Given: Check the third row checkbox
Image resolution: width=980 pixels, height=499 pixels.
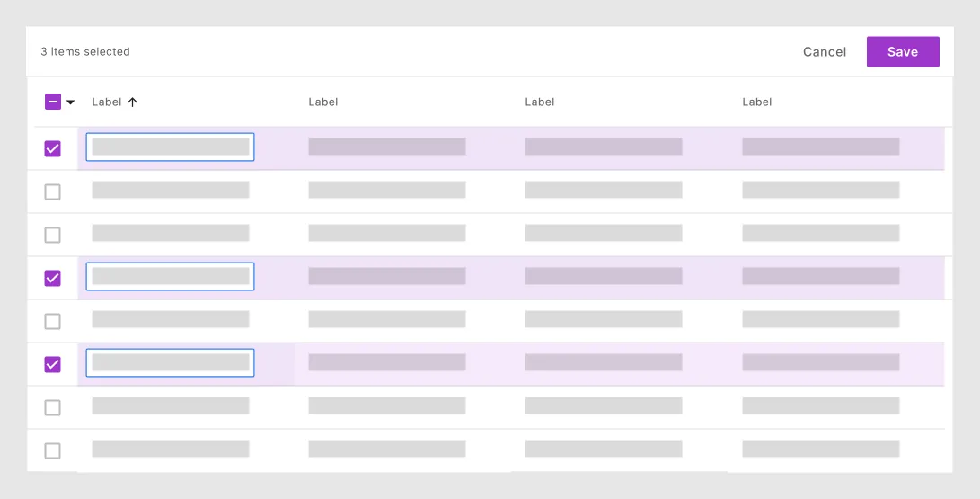Looking at the screenshot, I should click(x=53, y=235).
